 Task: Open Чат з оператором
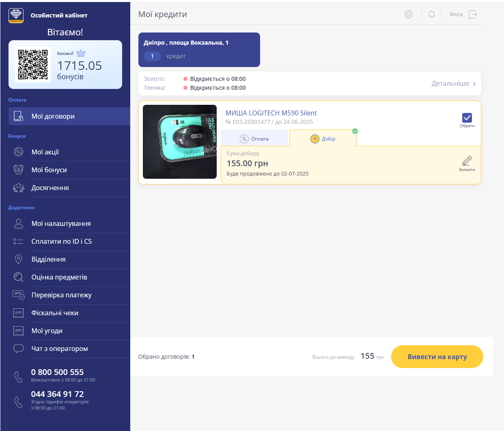tap(59, 349)
